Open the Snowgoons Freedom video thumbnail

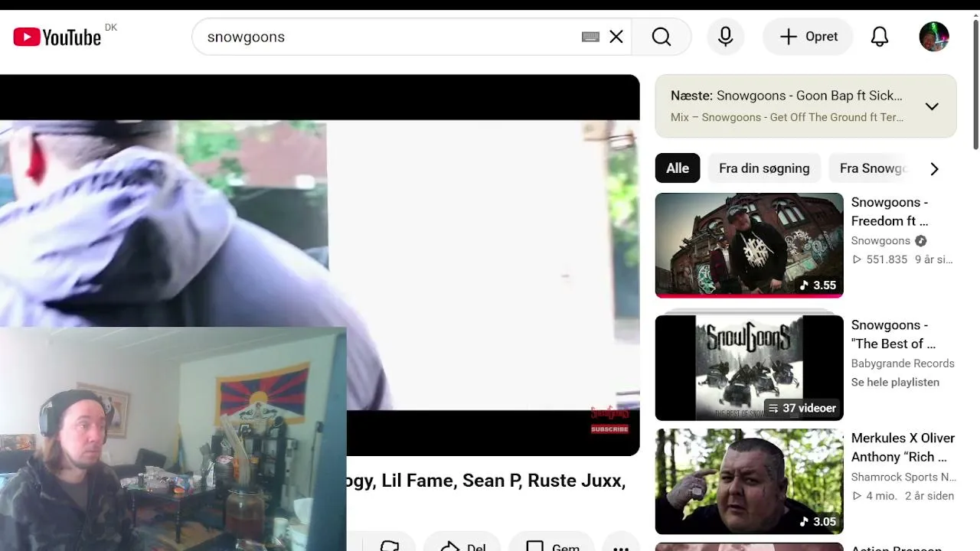750,245
